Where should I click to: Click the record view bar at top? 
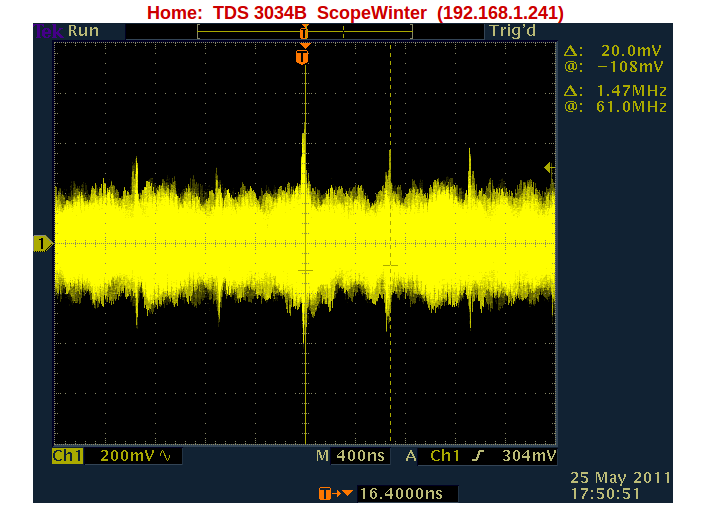(305, 32)
